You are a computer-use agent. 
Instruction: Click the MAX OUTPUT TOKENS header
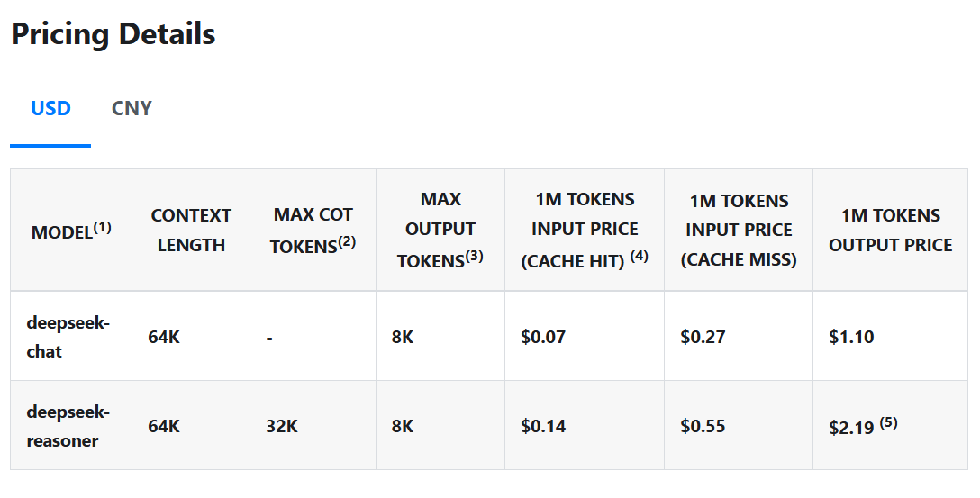pyautogui.click(x=440, y=230)
